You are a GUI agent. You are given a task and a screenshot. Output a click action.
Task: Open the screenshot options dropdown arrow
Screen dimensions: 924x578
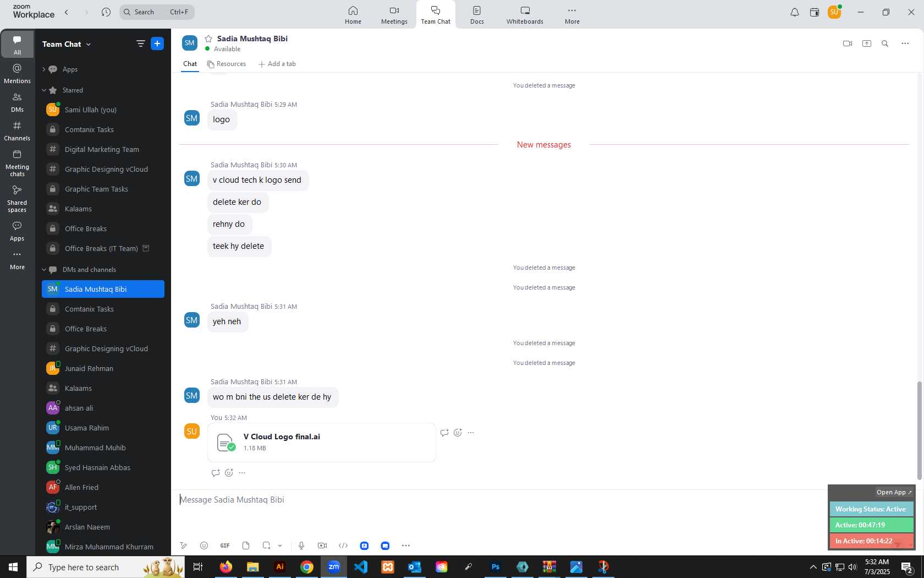click(x=280, y=546)
